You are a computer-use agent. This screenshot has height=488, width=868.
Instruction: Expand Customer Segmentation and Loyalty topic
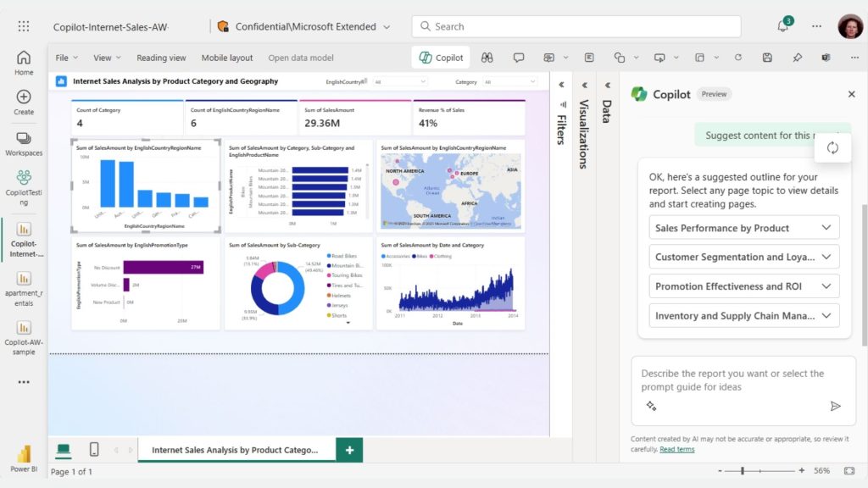point(744,257)
